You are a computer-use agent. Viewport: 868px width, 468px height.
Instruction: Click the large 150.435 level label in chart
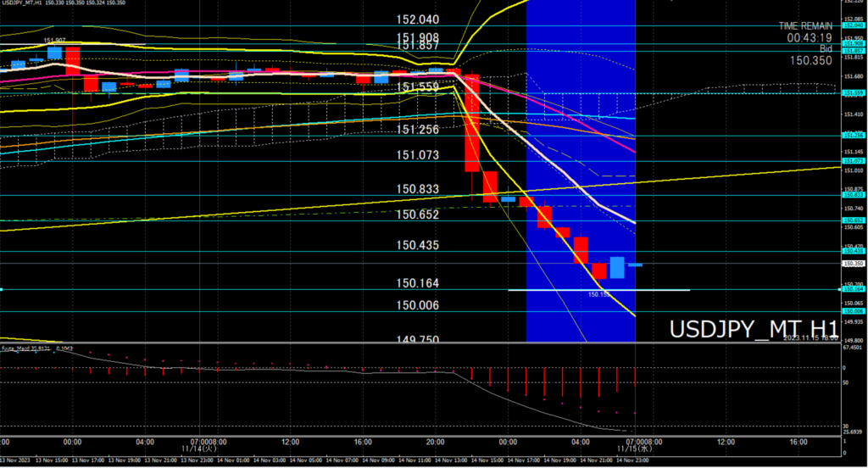point(417,245)
